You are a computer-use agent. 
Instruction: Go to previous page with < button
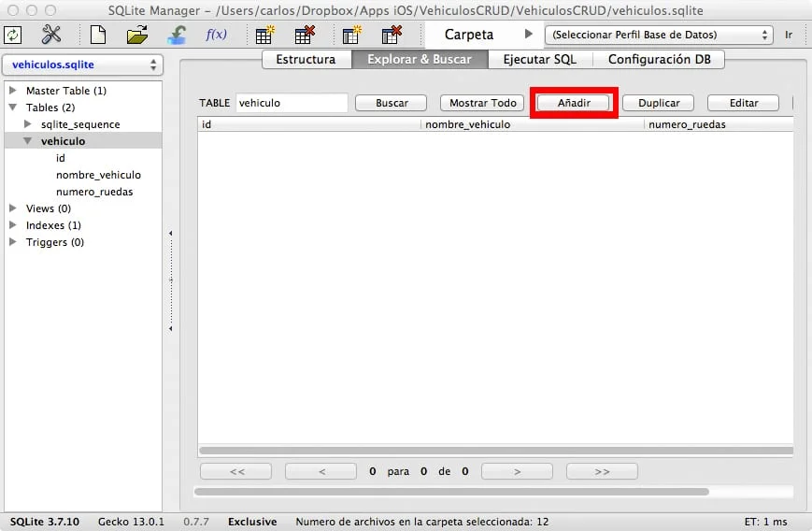[x=321, y=471]
